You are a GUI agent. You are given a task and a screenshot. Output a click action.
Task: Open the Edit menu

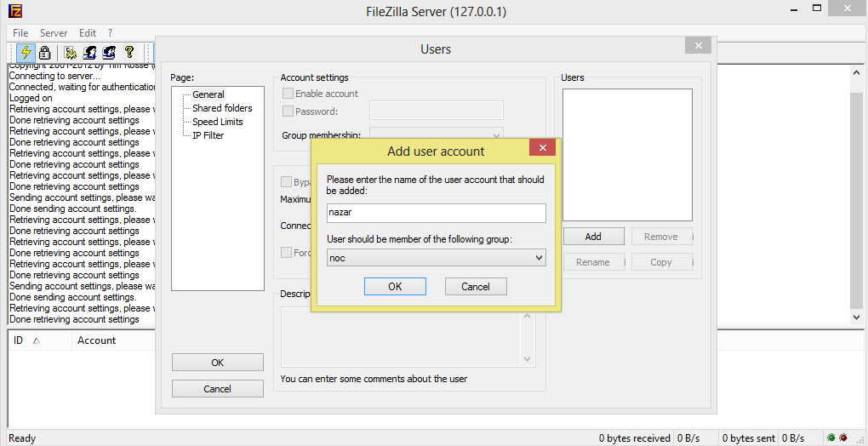coord(88,32)
